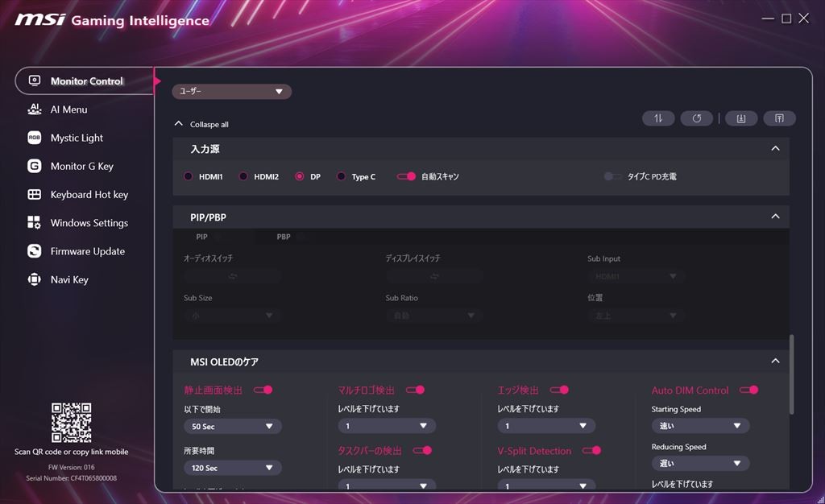This screenshot has height=504, width=825.
Task: Open the 50 Sec start time dropdown
Action: pos(233,426)
